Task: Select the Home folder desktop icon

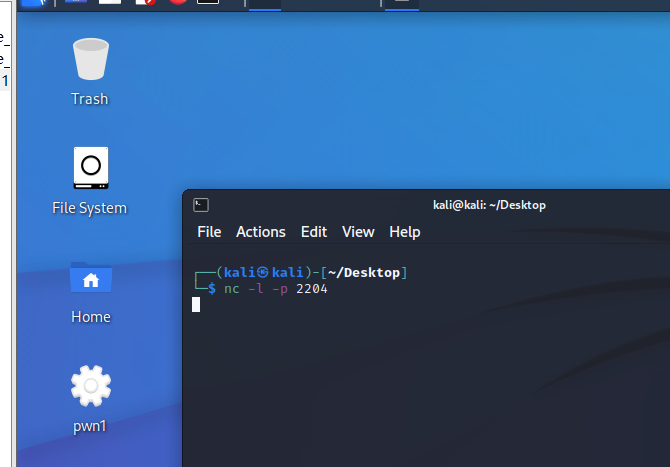Action: pos(91,277)
